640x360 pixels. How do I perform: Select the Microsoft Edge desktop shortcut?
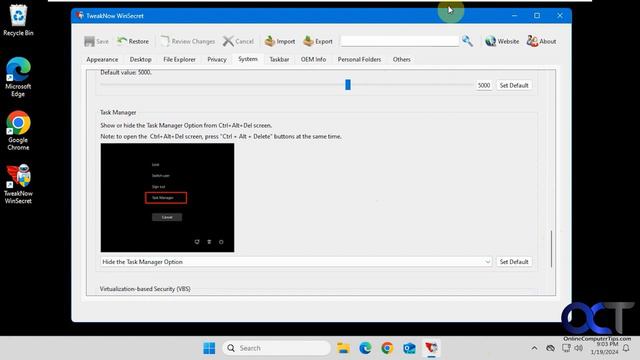[18, 77]
